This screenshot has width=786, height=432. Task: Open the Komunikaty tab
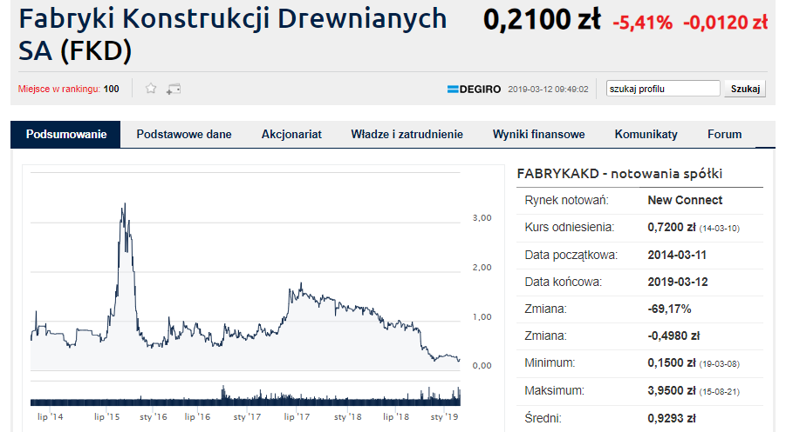(646, 134)
